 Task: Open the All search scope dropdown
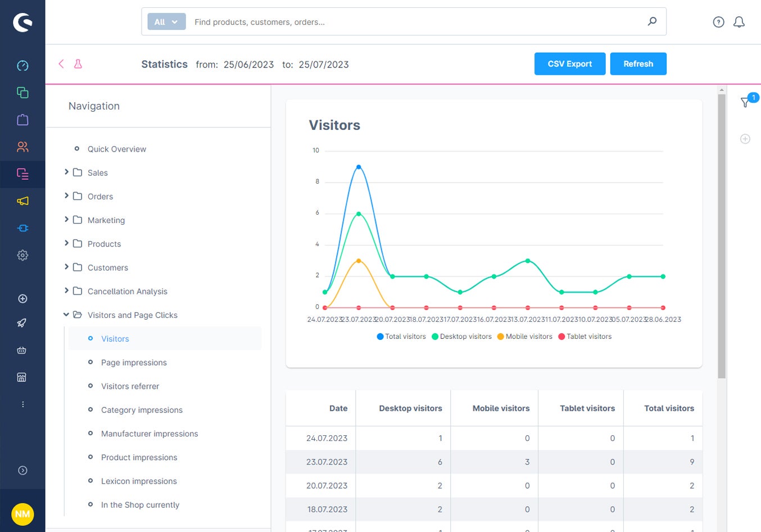click(166, 22)
